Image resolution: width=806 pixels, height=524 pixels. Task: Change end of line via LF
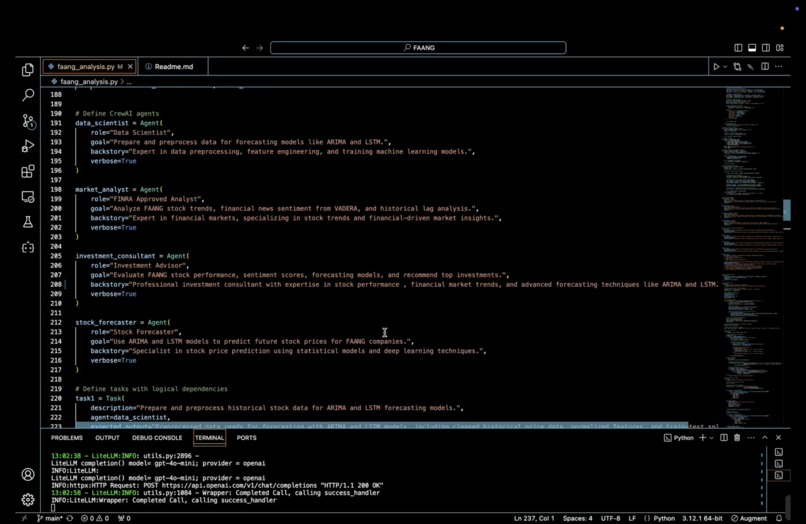632,518
